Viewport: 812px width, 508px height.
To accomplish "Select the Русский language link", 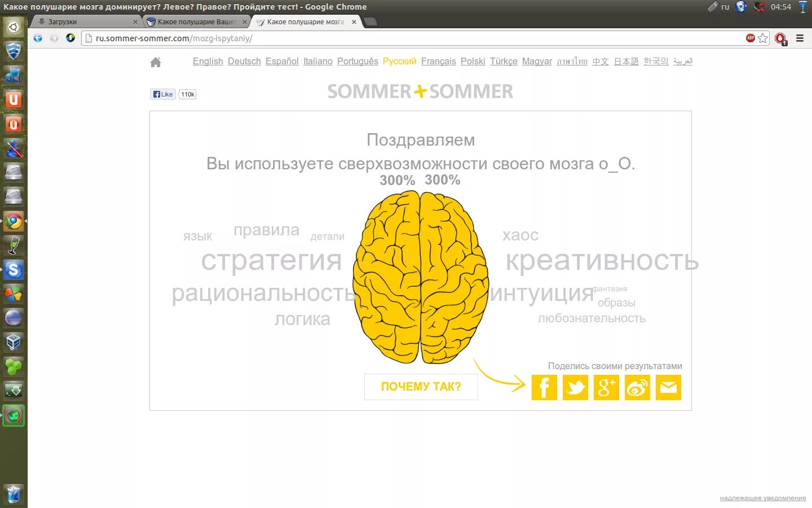I will click(x=399, y=61).
